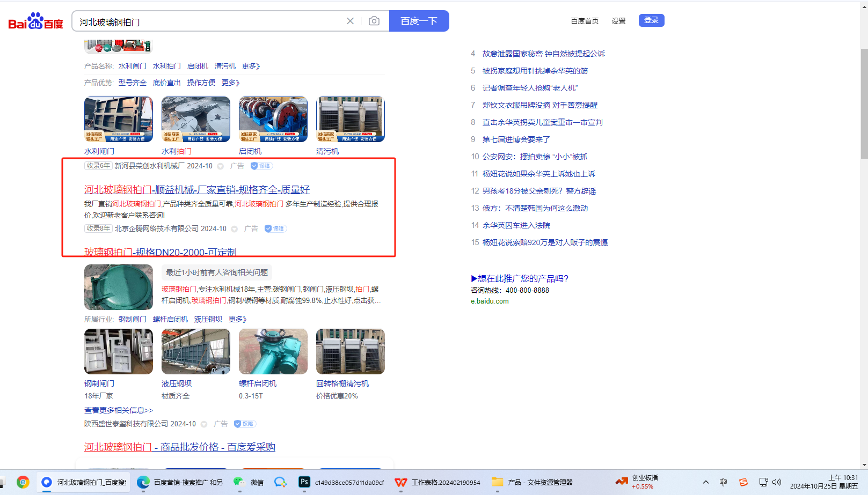The image size is (868, 495).
Task: Open e.baidu.com link
Action: 490,301
